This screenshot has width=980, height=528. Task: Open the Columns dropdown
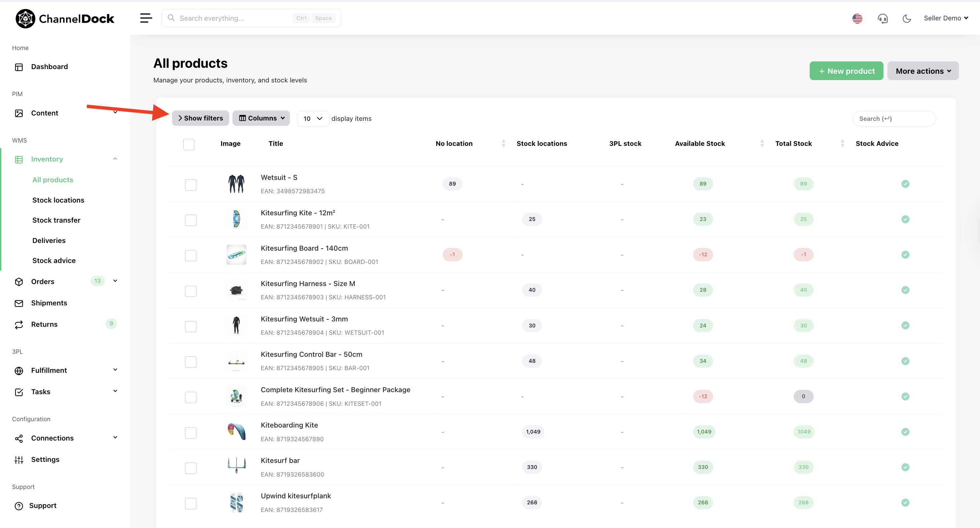(261, 118)
